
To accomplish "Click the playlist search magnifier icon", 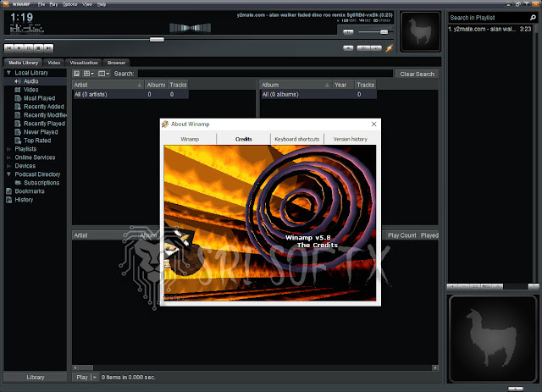I will 533,17.
